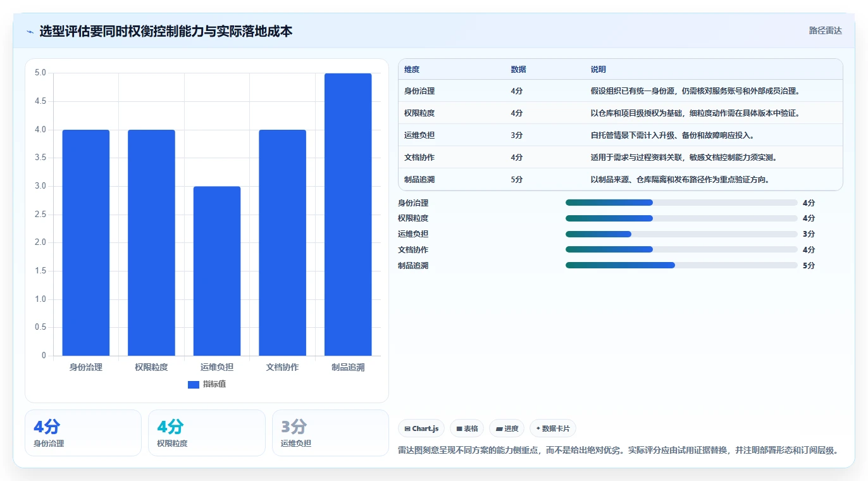
Task: Click the 2.5 y-axis tick label
Action: (x=40, y=215)
